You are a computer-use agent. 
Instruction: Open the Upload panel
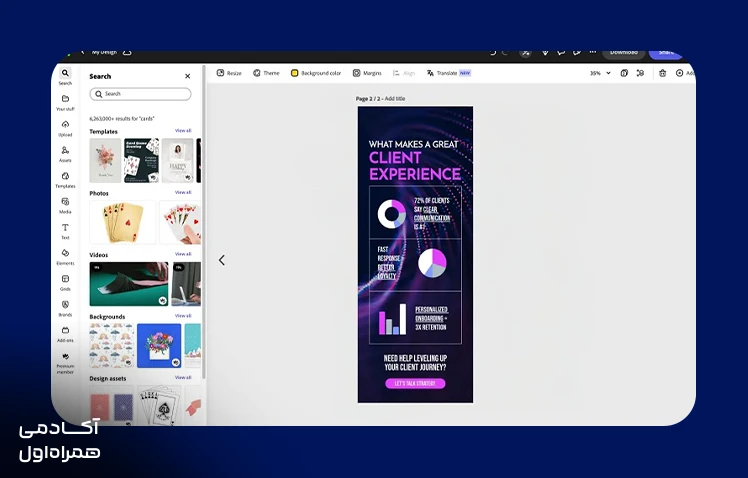(x=65, y=128)
